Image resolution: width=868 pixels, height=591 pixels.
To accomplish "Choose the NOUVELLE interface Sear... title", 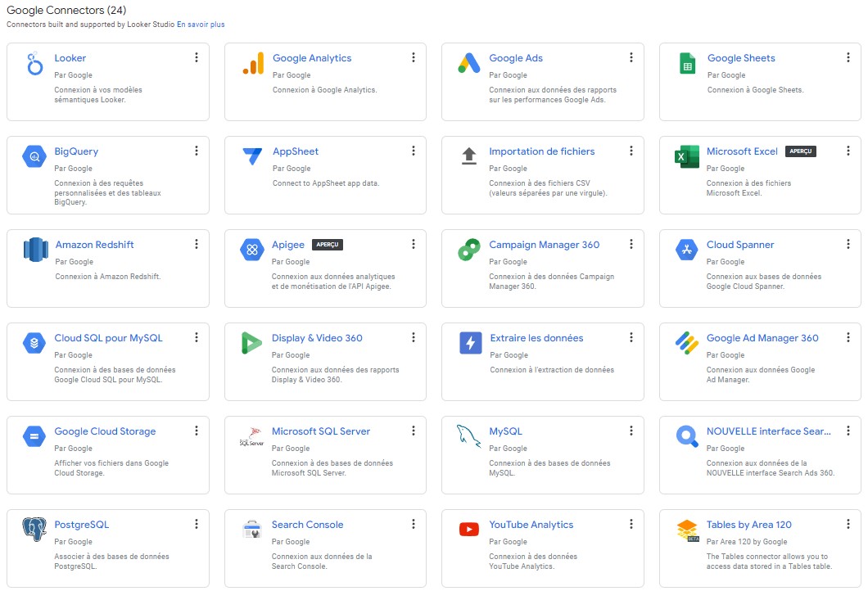I will (768, 431).
